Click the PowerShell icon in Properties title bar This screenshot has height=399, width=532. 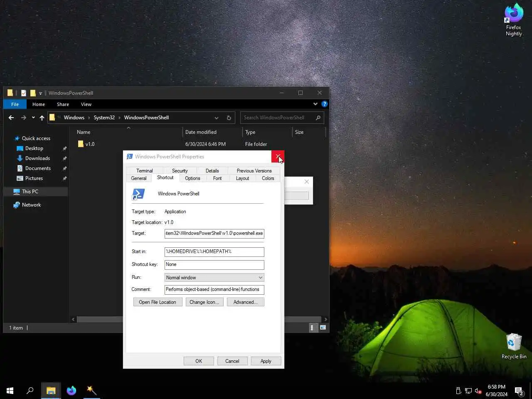130,157
